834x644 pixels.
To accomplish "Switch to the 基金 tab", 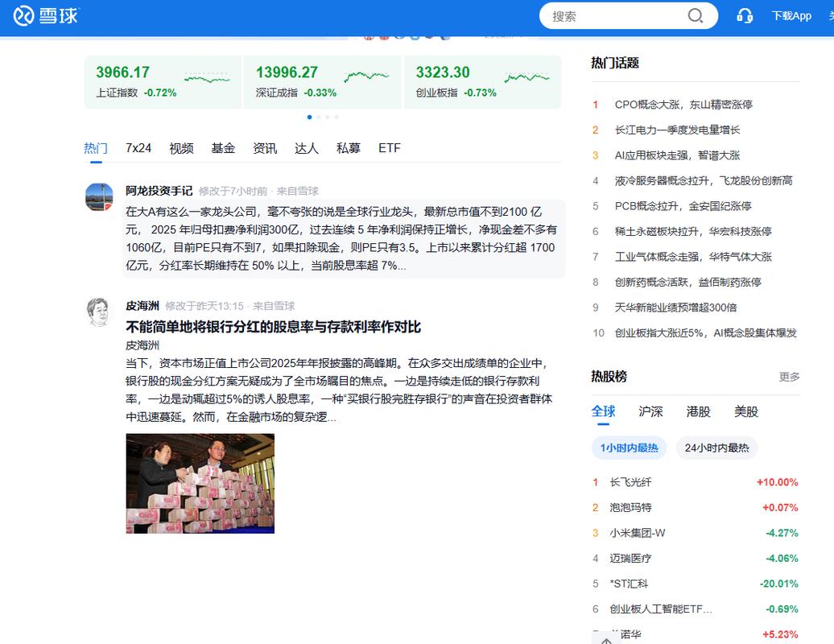I will [x=223, y=148].
